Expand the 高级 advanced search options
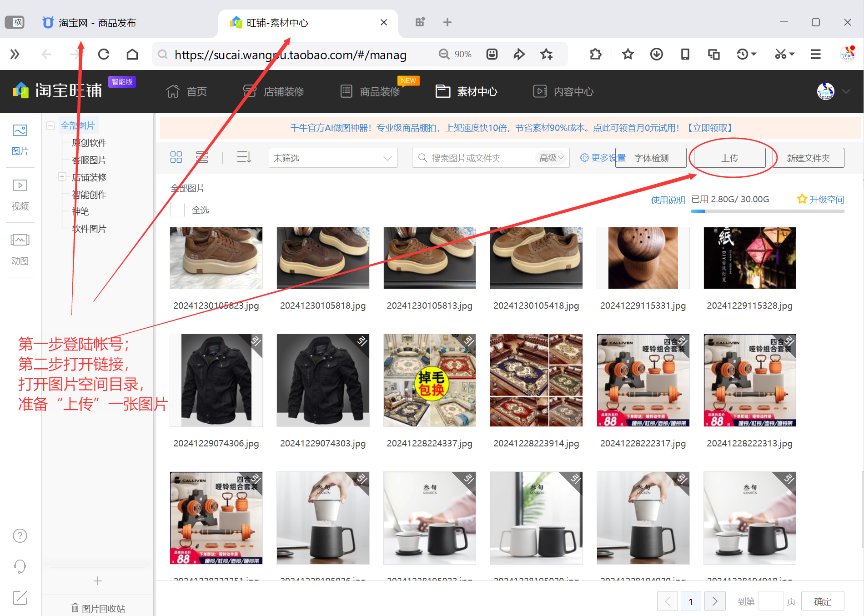Screen dimensions: 864x616 click(x=552, y=158)
